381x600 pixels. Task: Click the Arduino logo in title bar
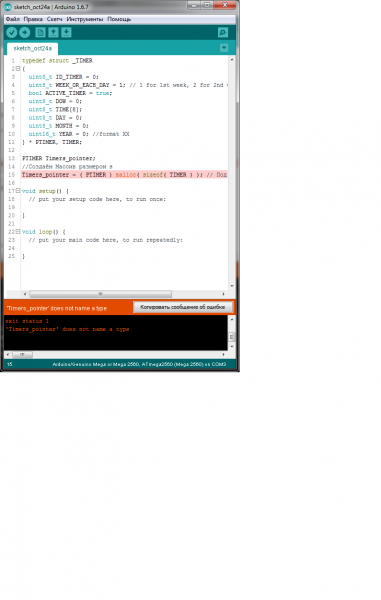[x=8, y=7]
